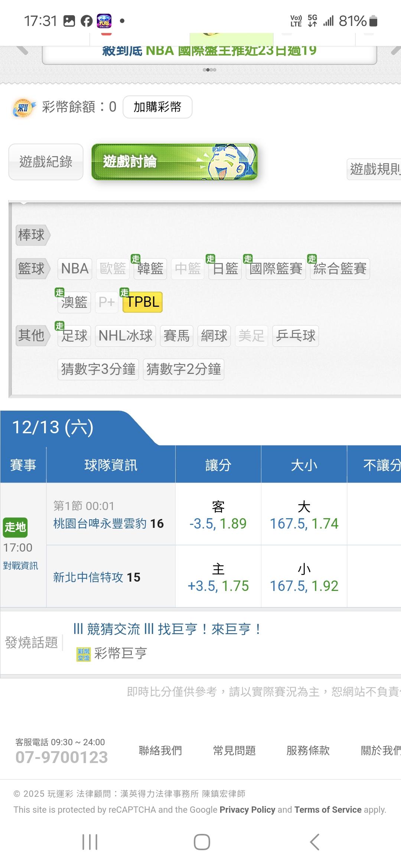The width and height of the screenshot is (401, 868).
Task: Expand the 棒球 sport category
Action: click(32, 235)
